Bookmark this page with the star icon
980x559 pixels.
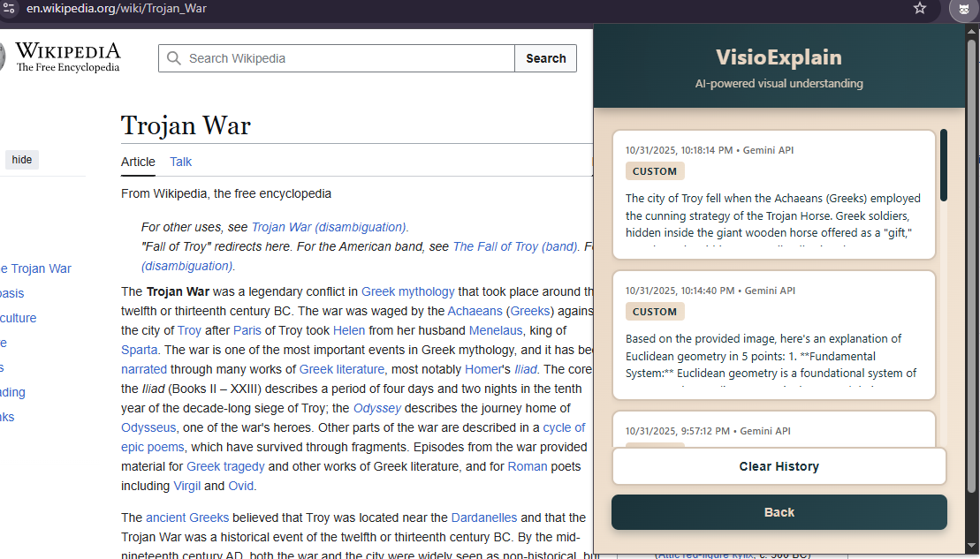(x=919, y=8)
